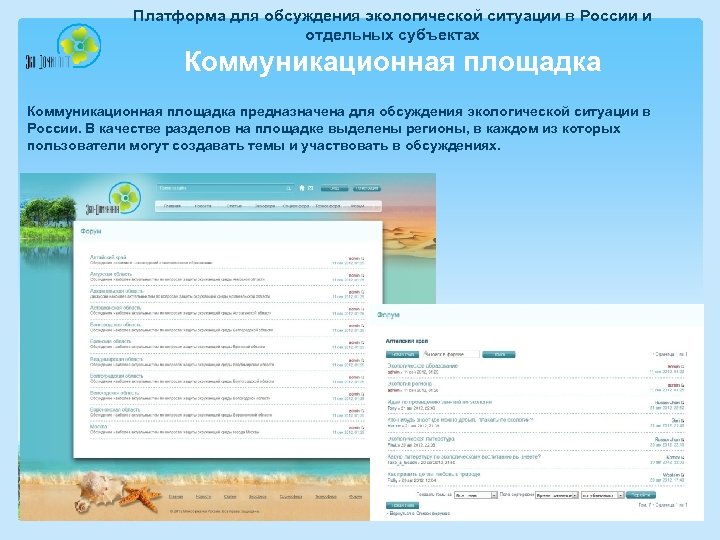Open the Амурская область forum section
Image resolution: width=720 pixels, height=540 pixels.
111,274
